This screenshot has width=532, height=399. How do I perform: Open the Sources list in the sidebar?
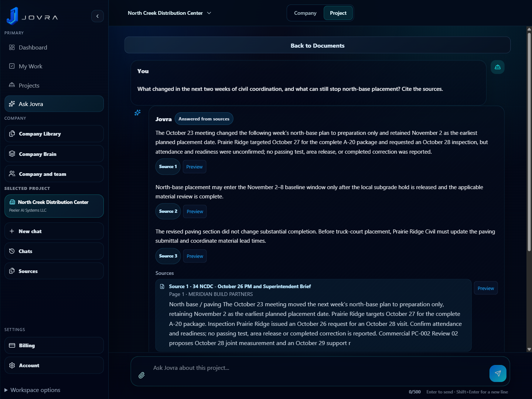(54, 271)
